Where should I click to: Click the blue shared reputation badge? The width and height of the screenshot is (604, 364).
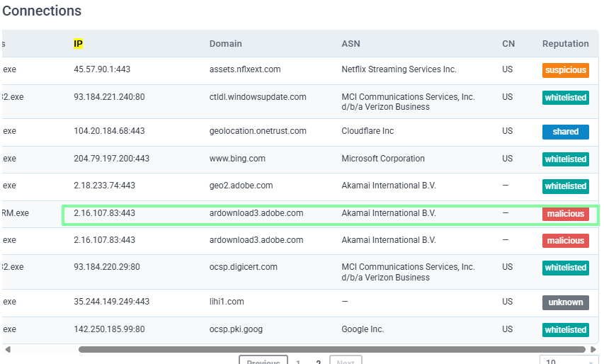565,132
